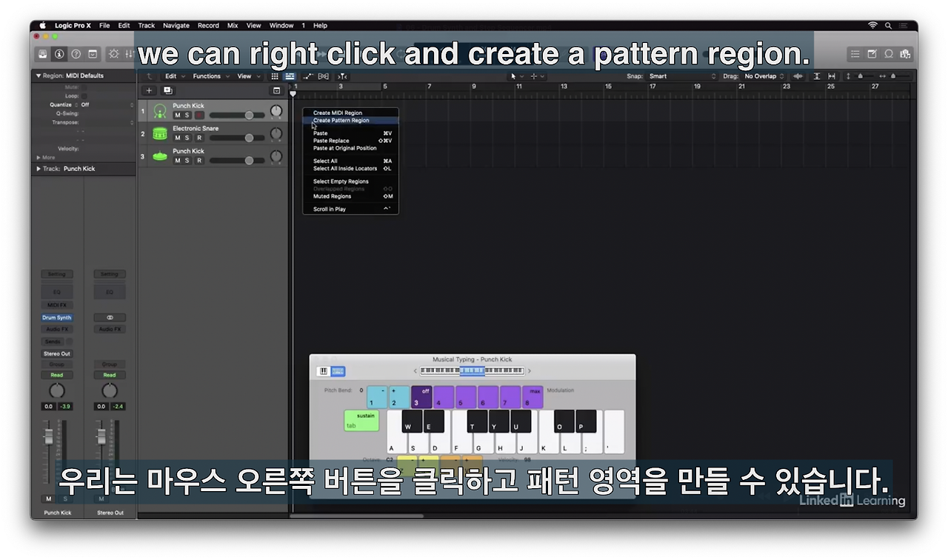Viewport: 948px width, 560px height.
Task: Select Musical Typing computer-keyboard view icon
Action: tap(338, 371)
